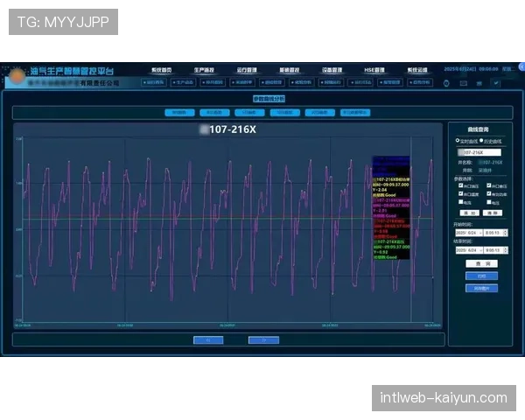The image size is (525, 420).
Task: Click the previous page arrow button below the chart
Action: 207,339
